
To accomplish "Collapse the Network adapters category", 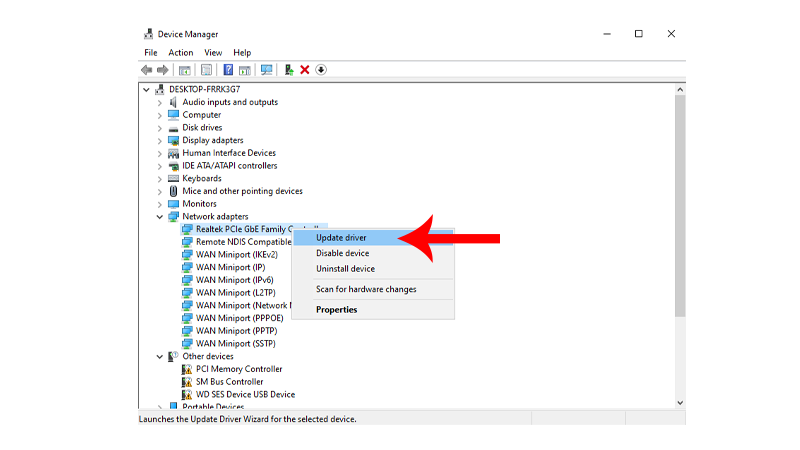I will click(160, 217).
